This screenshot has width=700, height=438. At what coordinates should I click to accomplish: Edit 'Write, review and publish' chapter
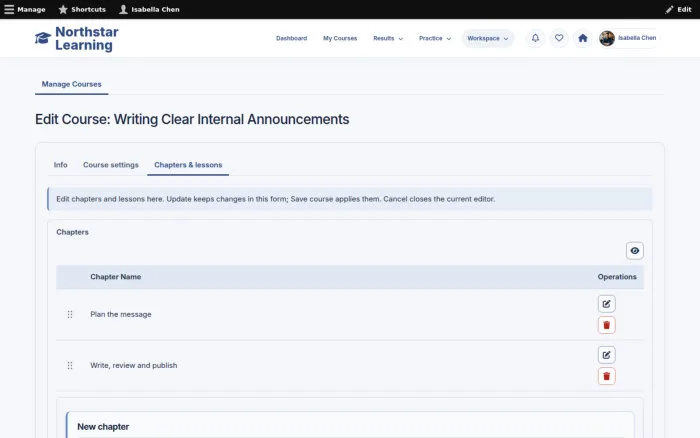606,355
